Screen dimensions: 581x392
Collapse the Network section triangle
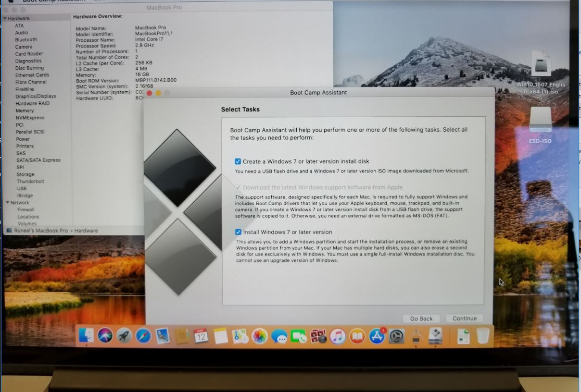pos(7,203)
